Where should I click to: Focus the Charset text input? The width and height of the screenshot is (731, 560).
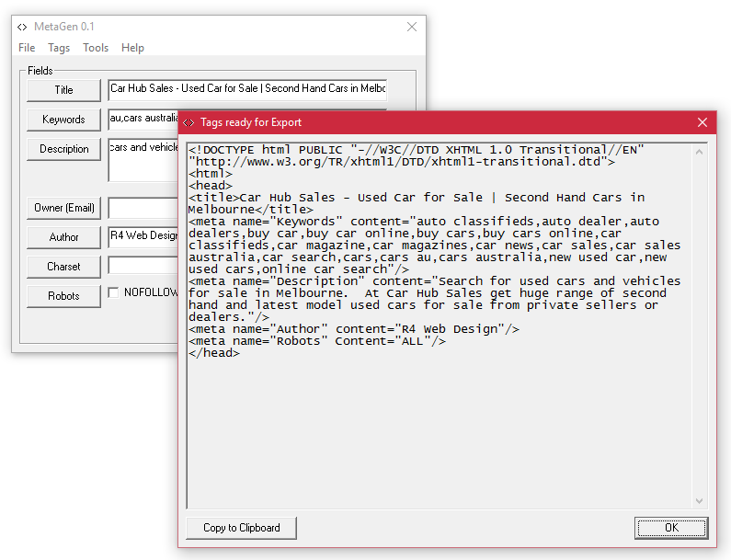[143, 266]
